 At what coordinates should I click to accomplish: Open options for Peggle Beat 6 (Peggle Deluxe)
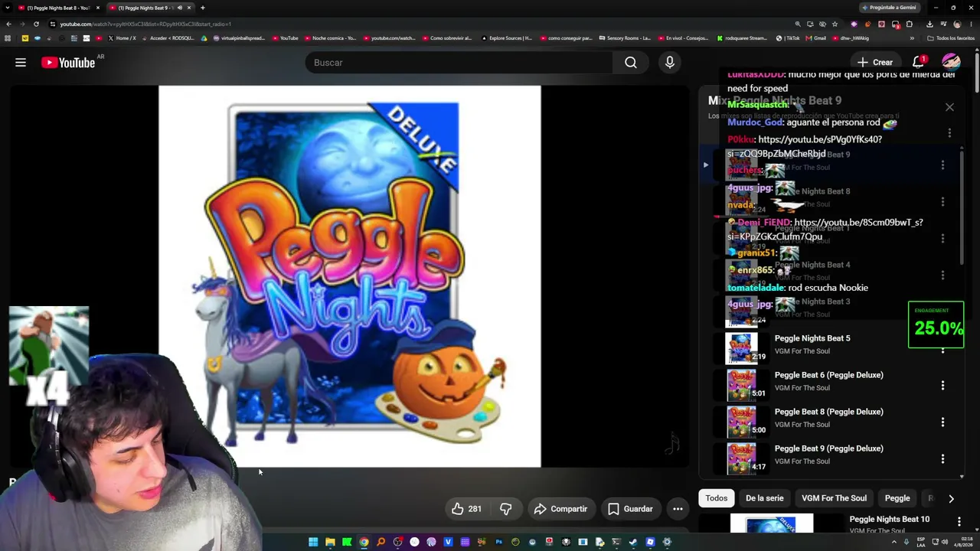click(942, 386)
